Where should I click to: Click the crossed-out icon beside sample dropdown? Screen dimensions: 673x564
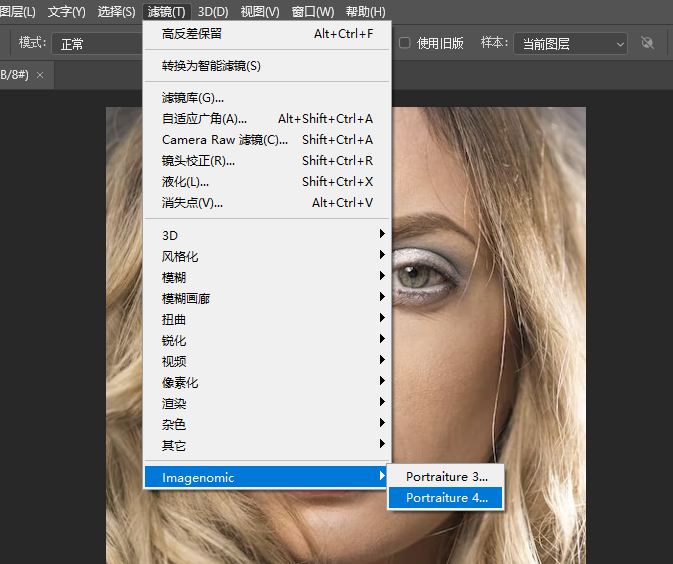point(647,44)
